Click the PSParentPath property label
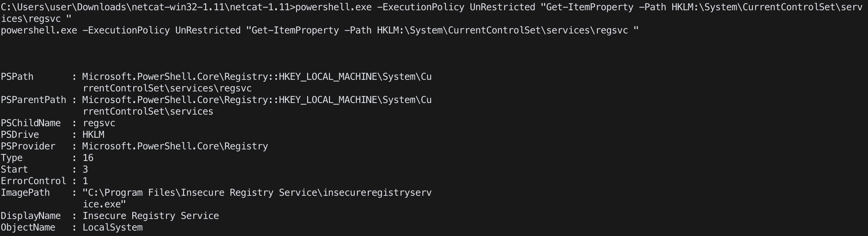 click(33, 100)
